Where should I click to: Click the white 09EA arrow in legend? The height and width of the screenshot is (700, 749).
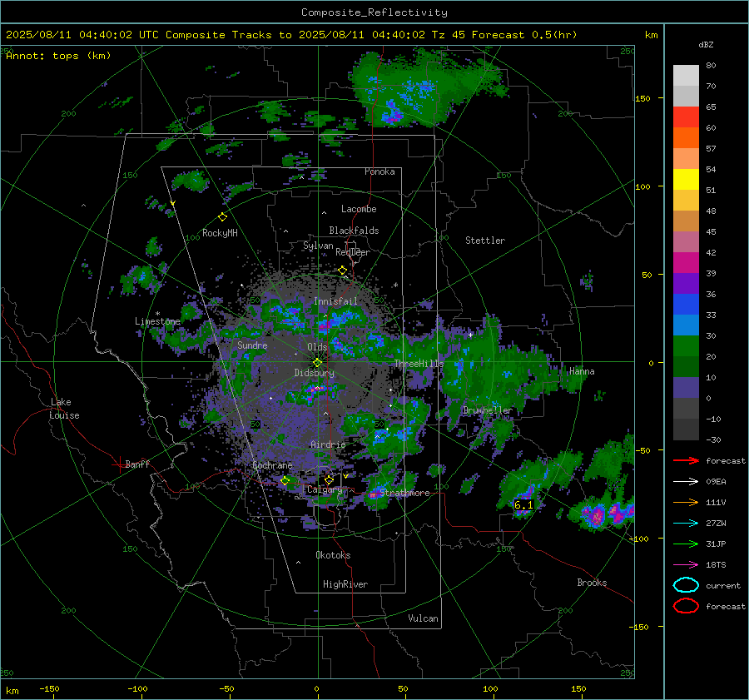click(686, 482)
